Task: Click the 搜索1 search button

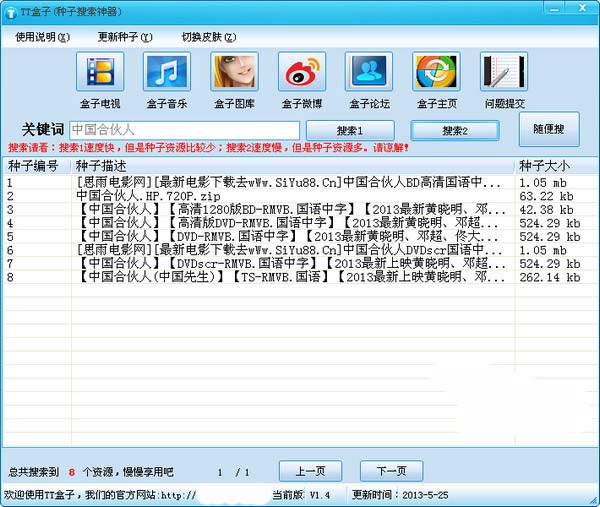Action: click(x=350, y=131)
